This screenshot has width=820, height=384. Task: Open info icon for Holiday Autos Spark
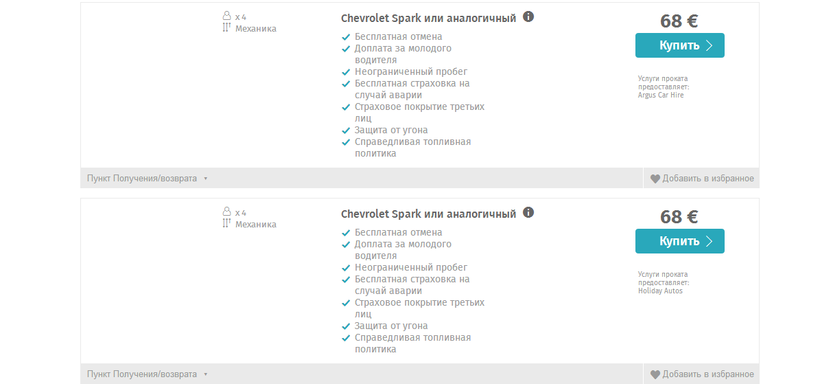pos(528,212)
